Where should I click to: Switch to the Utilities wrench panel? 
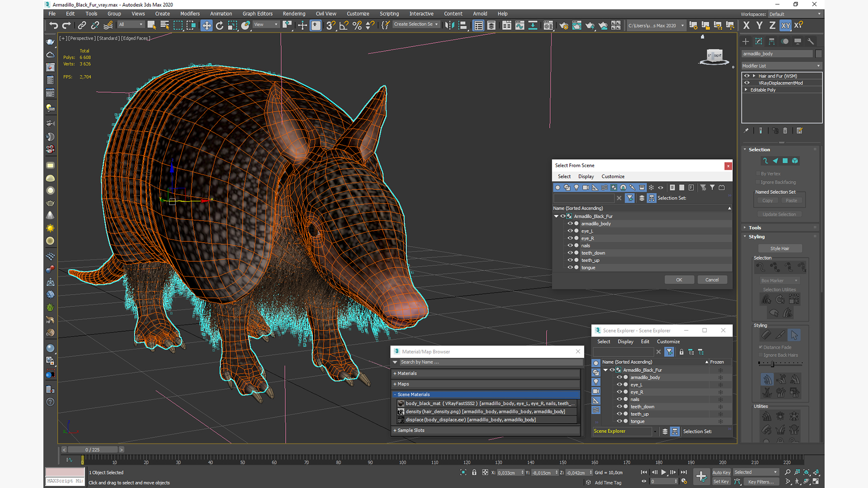pos(811,41)
